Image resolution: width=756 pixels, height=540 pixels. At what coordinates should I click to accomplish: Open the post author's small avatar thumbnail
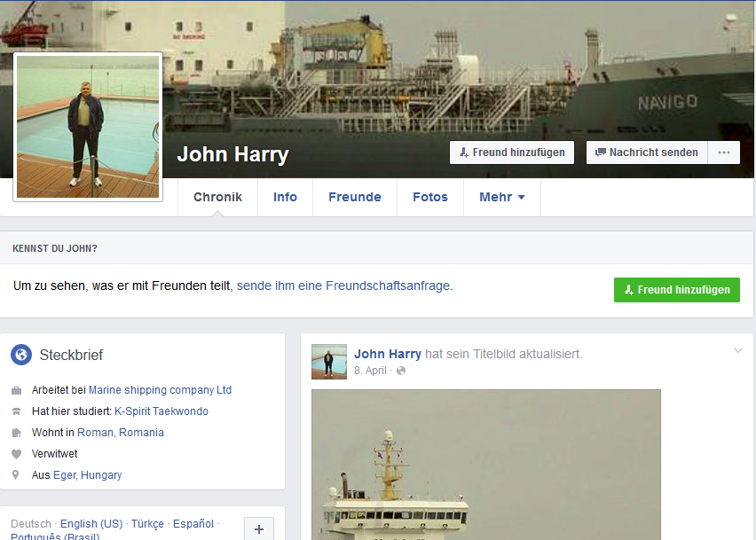pos(329,362)
